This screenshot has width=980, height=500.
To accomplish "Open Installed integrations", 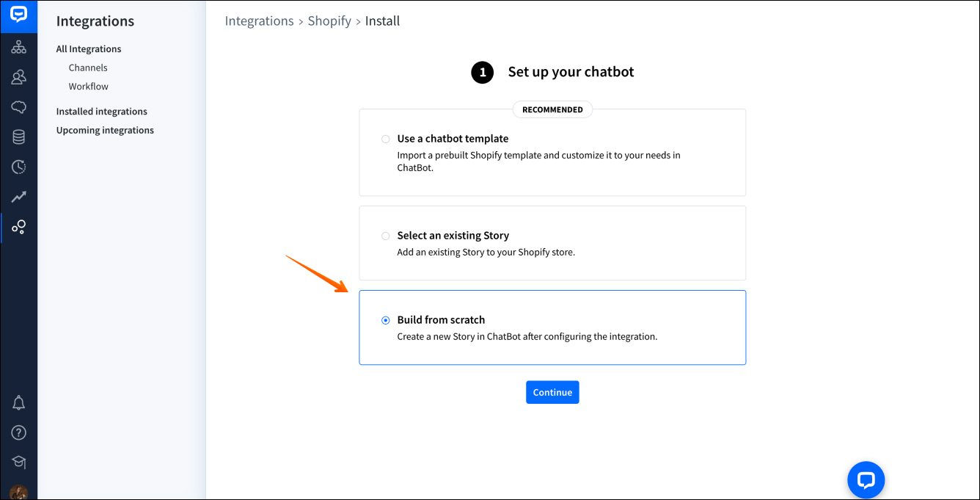I will [x=102, y=112].
